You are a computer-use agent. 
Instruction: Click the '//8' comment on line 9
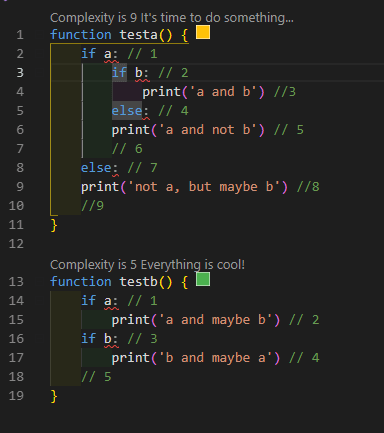pyautogui.click(x=308, y=187)
